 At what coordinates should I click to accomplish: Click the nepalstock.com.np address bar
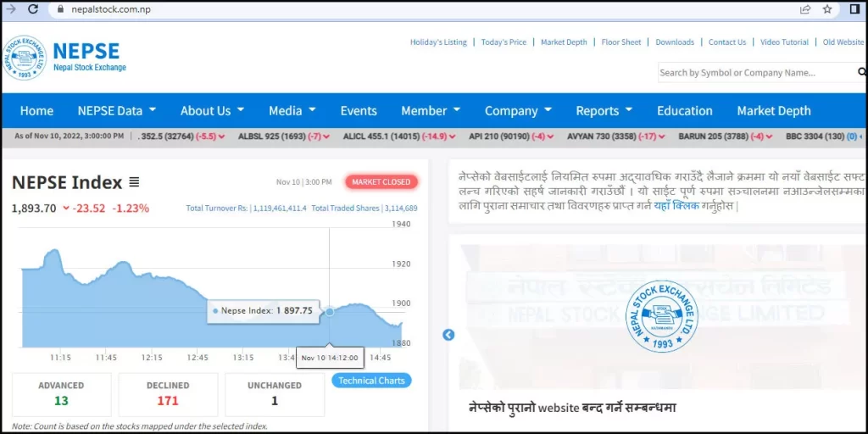point(111,9)
